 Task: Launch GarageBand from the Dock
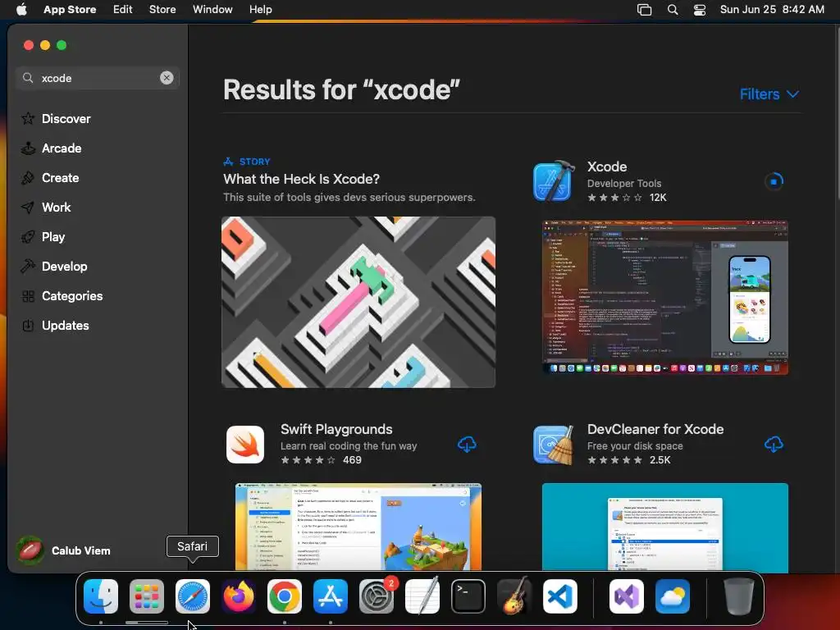pos(514,596)
